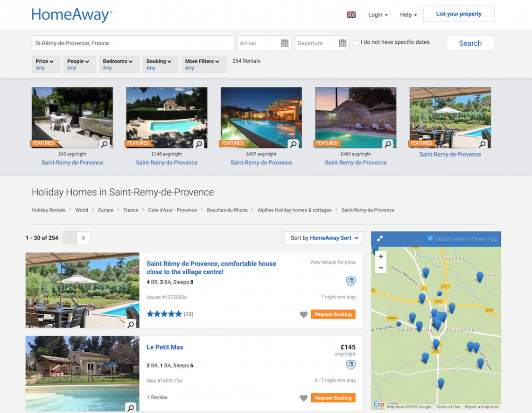Click 'View details for price' text

click(x=333, y=262)
